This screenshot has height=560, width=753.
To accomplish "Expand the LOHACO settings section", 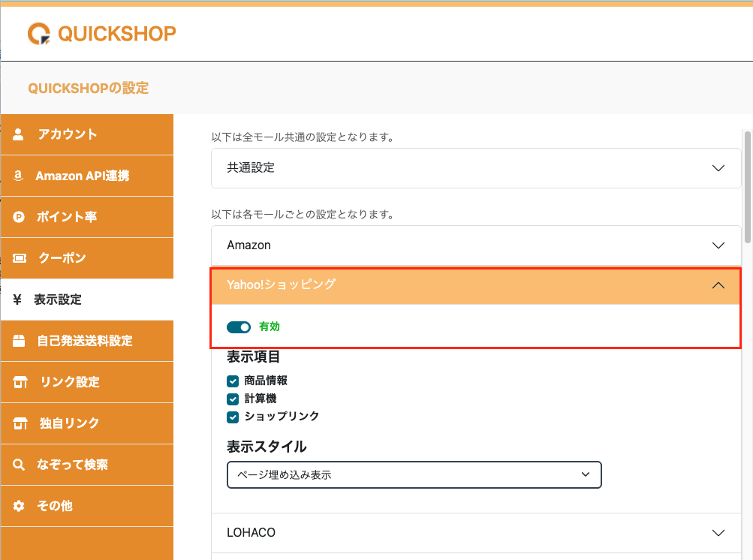I will coord(475,533).
